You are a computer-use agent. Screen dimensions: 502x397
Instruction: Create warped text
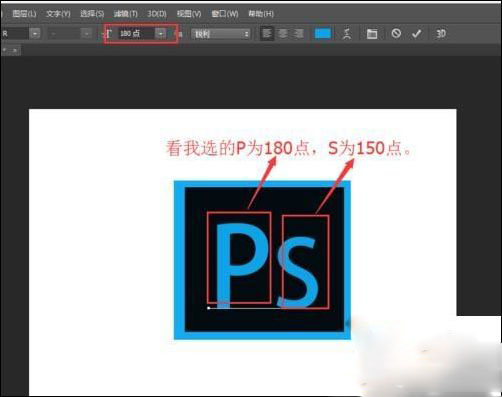(347, 34)
